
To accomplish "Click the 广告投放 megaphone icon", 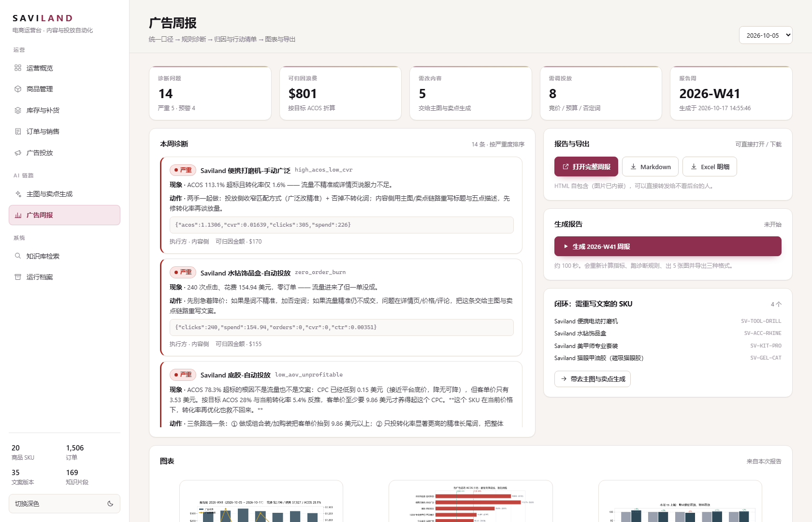I will coord(18,153).
